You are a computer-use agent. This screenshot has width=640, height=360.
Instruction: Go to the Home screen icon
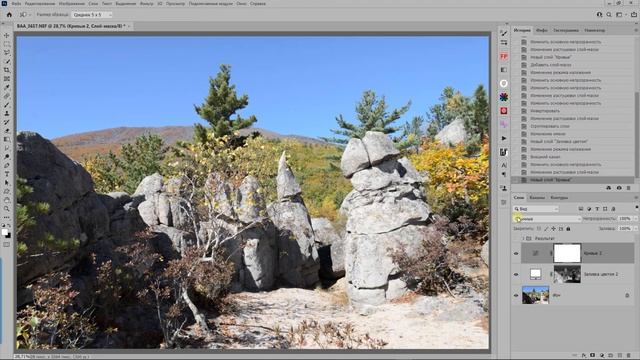click(x=9, y=15)
